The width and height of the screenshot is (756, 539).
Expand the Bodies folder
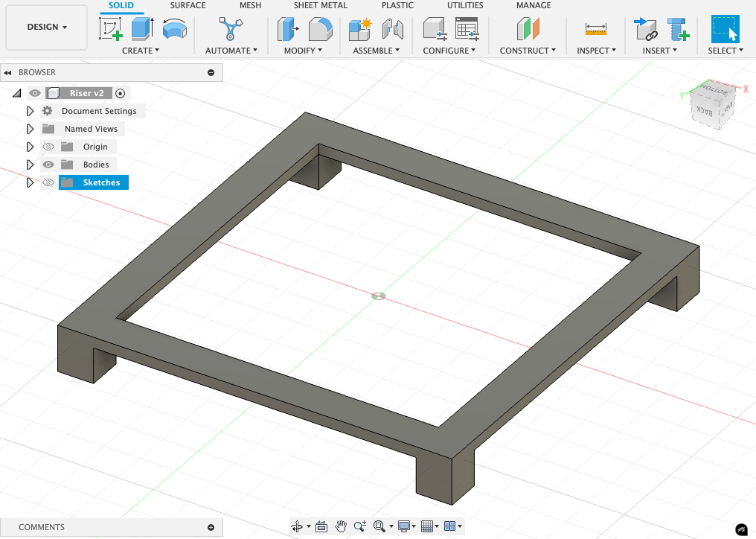[x=30, y=165]
